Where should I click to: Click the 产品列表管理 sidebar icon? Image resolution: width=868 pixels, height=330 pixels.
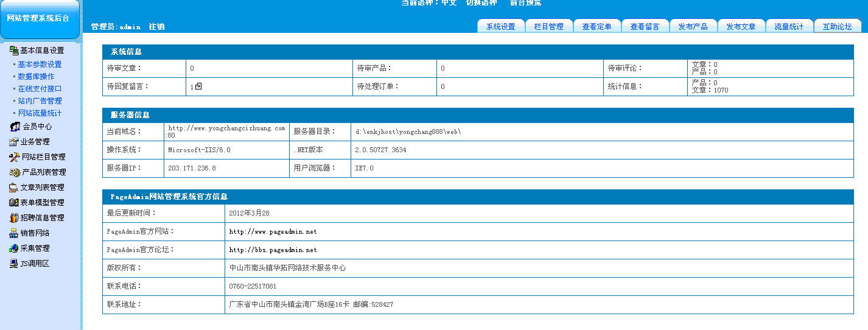pyautogui.click(x=15, y=172)
